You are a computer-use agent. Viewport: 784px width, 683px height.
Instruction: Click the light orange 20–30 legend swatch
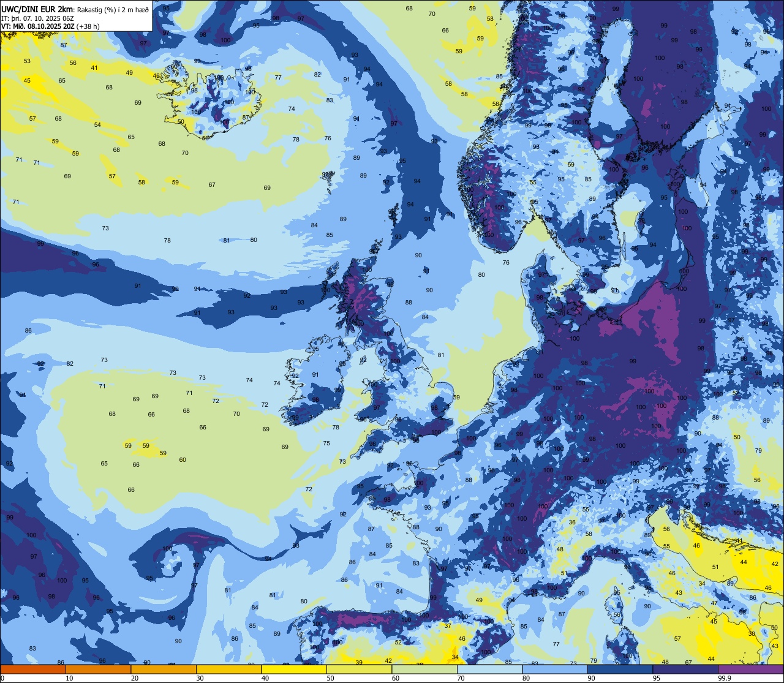164,669
